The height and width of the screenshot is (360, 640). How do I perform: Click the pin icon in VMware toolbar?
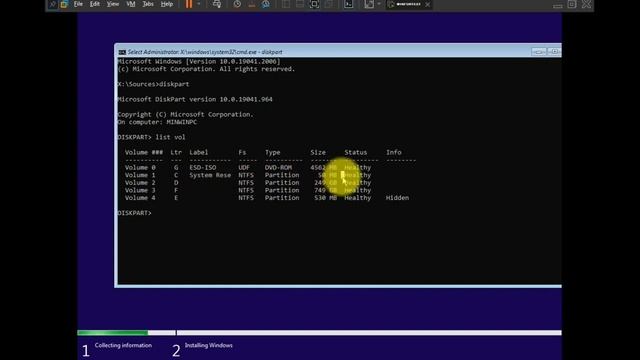click(53, 4)
